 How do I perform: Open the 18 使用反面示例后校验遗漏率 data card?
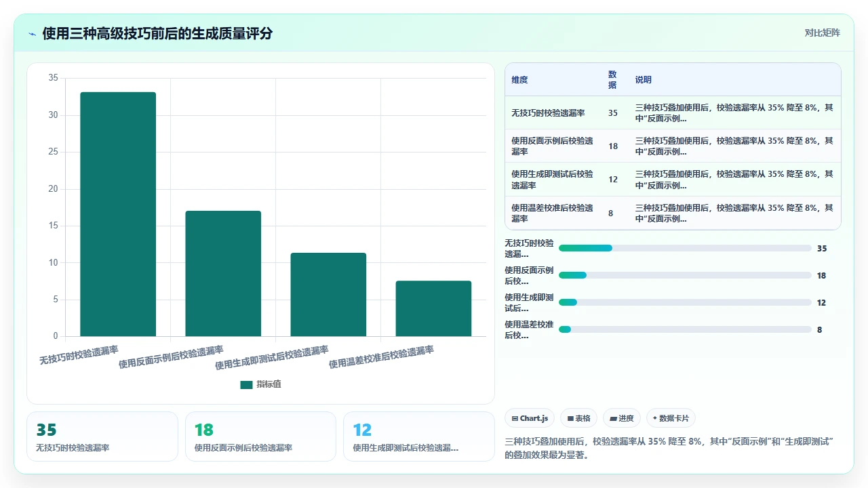pos(260,436)
